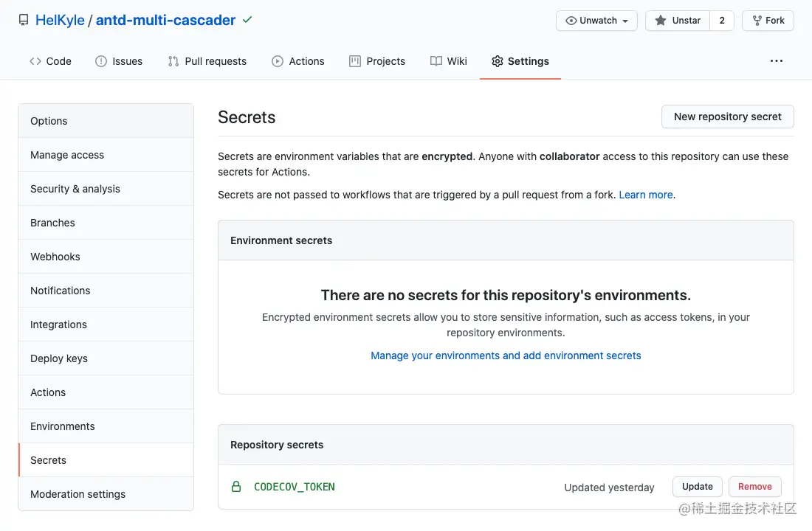
Task: Go to the Actions tab in top navigation
Action: click(x=298, y=61)
